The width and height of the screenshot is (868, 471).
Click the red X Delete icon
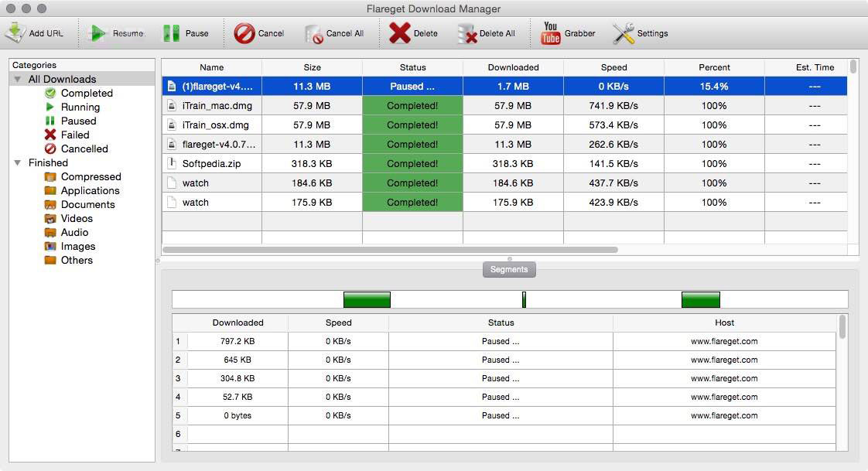click(x=400, y=33)
